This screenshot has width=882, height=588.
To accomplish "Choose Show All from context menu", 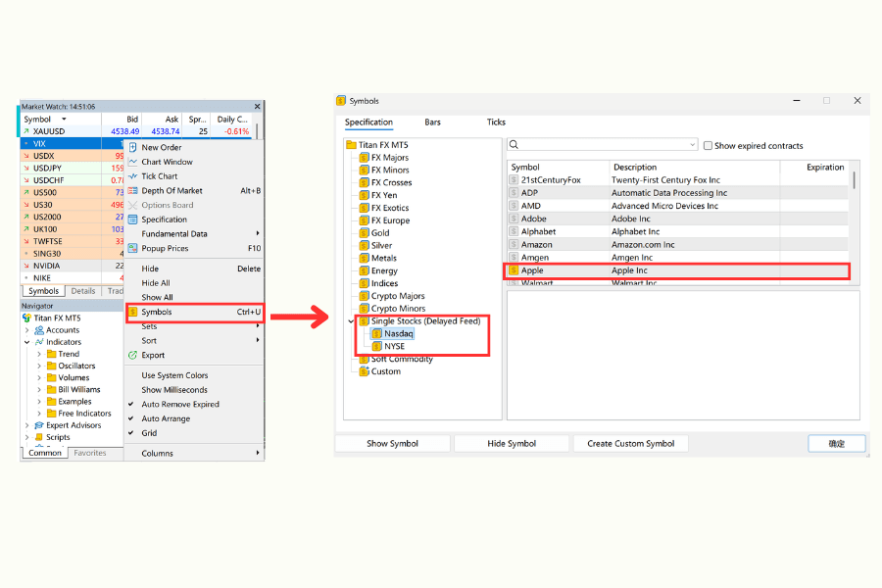I will (157, 297).
